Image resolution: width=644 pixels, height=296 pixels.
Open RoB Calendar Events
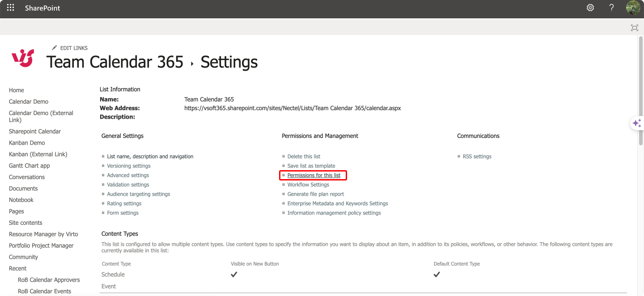tap(45, 291)
